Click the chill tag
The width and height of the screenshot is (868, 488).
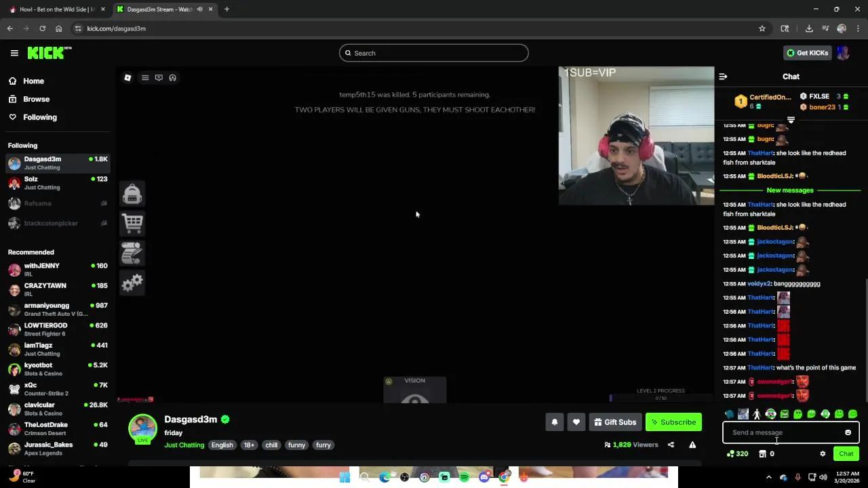tap(271, 445)
